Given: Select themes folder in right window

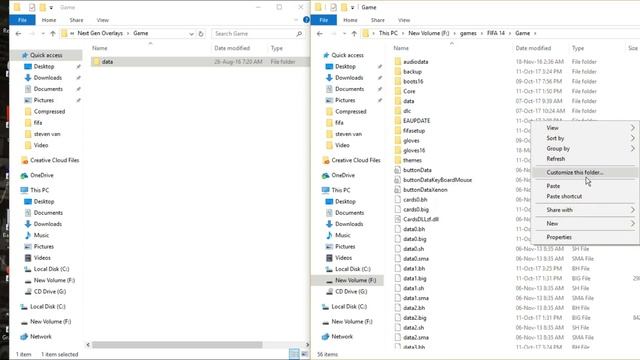Looking at the screenshot, I should [x=412, y=160].
